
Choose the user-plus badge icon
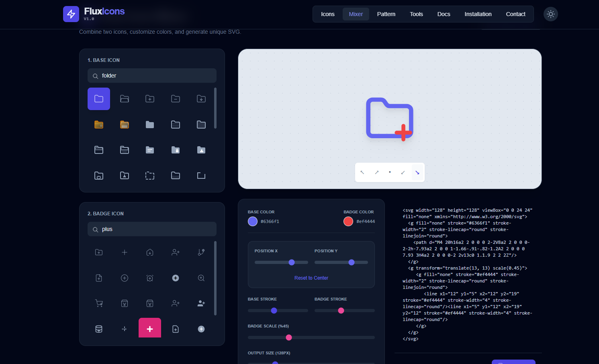[176, 252]
